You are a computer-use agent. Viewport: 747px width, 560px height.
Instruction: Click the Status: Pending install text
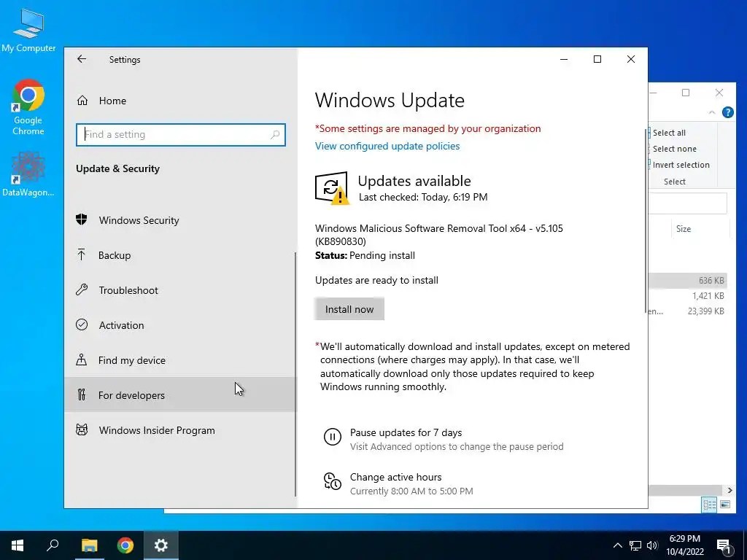[365, 255]
